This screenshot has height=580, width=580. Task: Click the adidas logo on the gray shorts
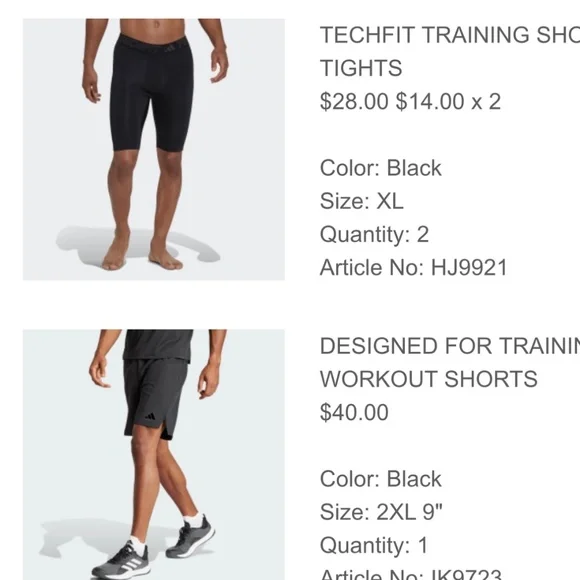point(150,416)
